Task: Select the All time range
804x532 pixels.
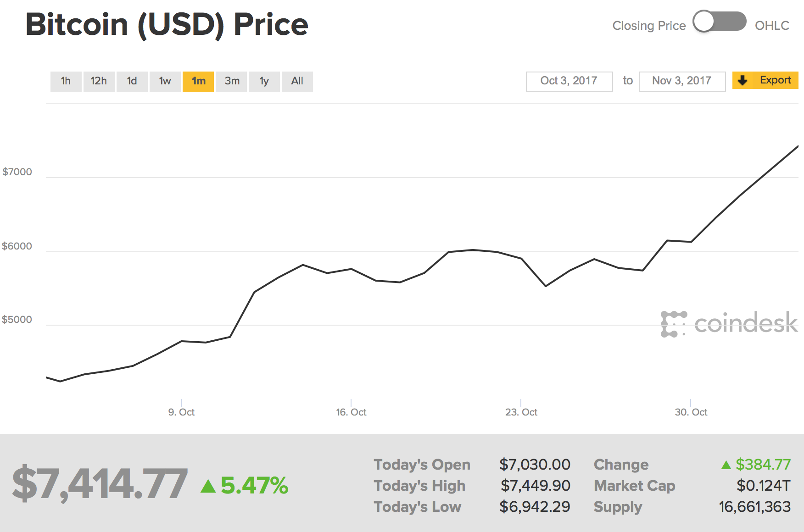Action: (x=297, y=81)
